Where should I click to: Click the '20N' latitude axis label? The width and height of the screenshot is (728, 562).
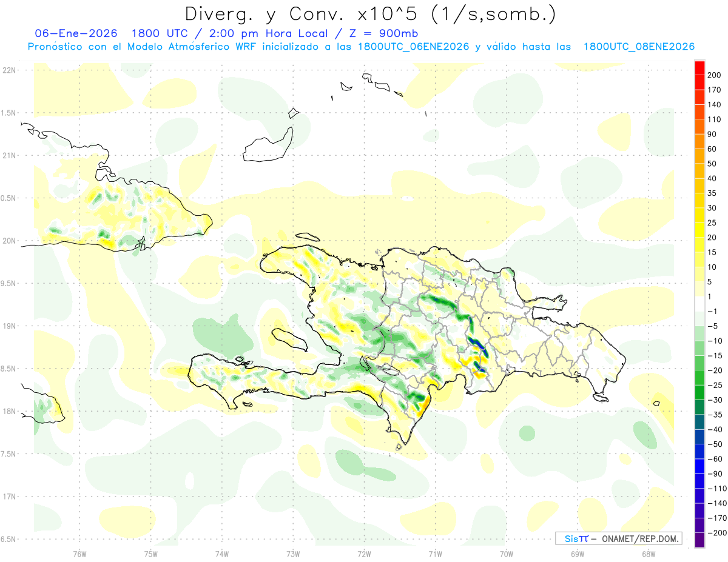tap(9, 241)
